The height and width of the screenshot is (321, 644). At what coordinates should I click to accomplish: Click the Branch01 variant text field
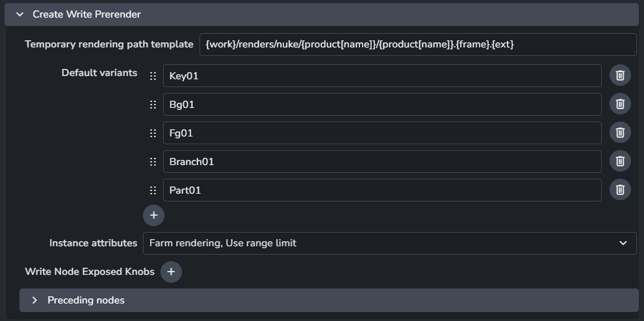(382, 162)
